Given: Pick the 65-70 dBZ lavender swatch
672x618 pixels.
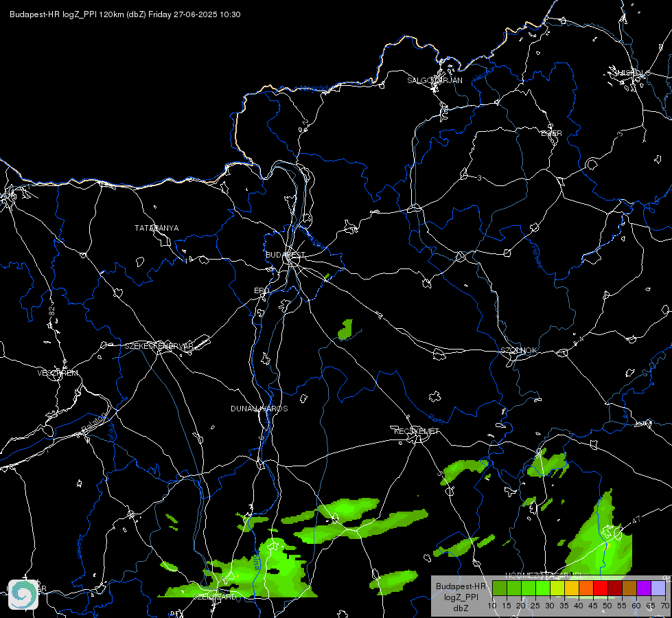Looking at the screenshot, I should pos(658,588).
